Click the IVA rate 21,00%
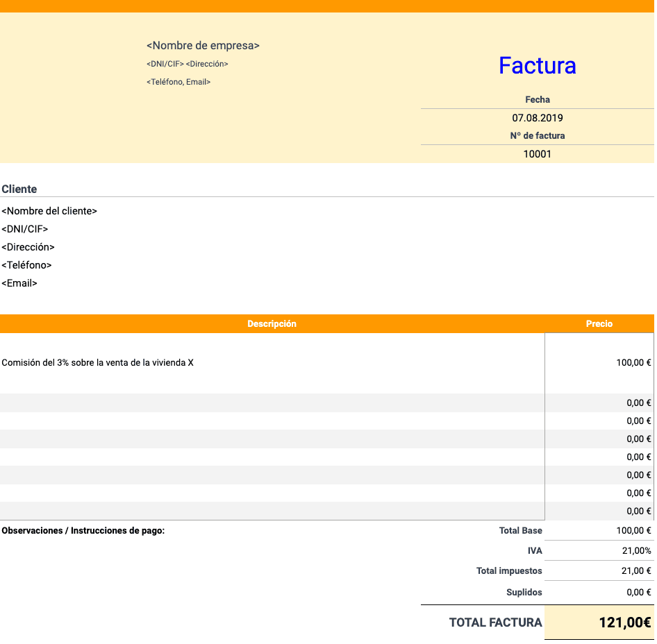This screenshot has height=644, width=657. point(636,550)
